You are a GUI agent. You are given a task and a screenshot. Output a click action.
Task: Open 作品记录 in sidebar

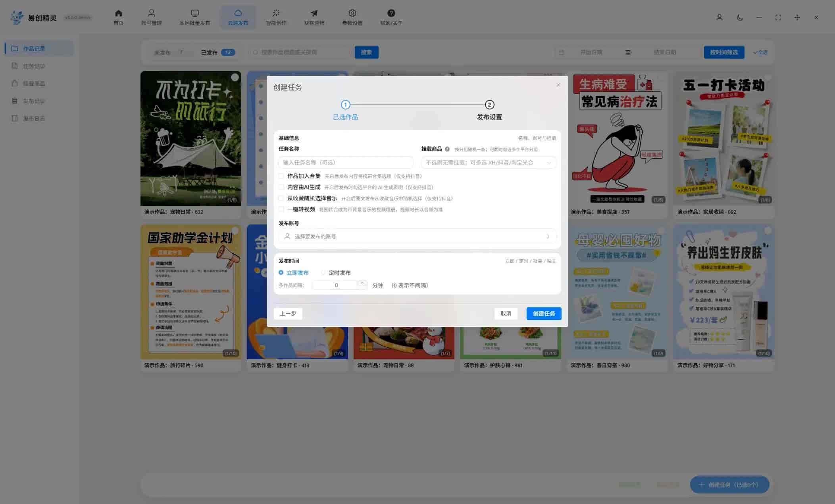click(39, 48)
